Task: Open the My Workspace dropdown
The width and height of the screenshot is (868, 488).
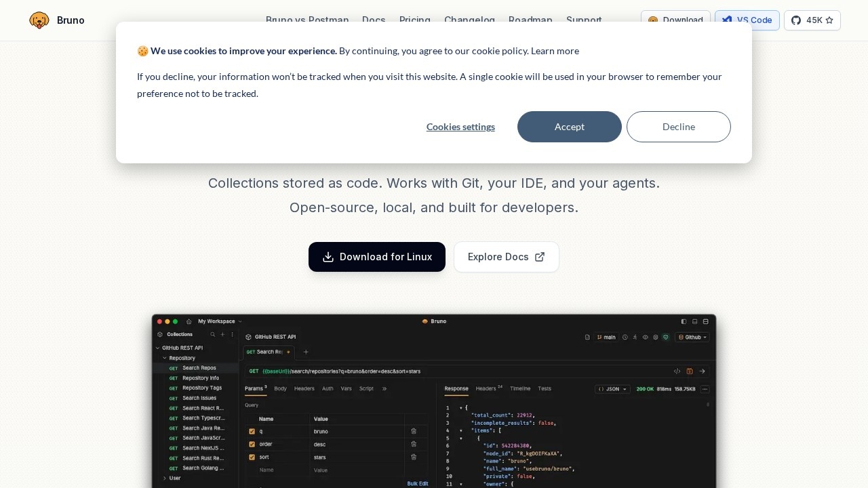Action: [x=220, y=321]
